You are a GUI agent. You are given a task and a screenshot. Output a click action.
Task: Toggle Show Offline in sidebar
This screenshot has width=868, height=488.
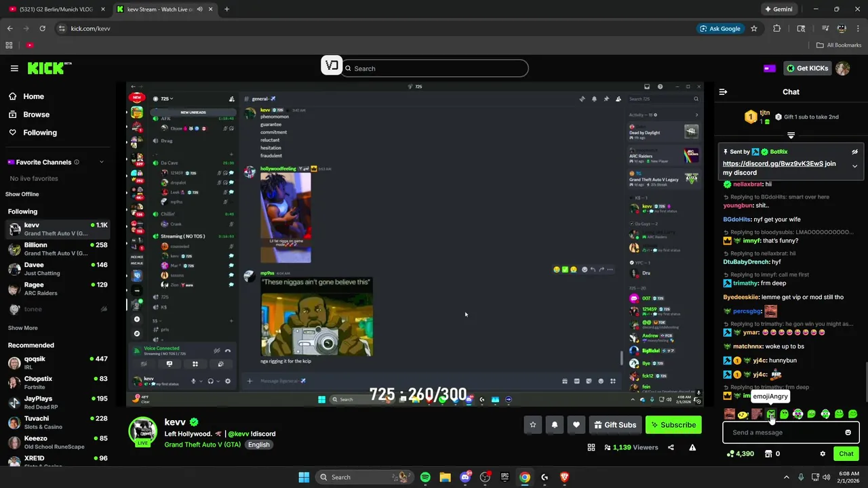[22, 195]
